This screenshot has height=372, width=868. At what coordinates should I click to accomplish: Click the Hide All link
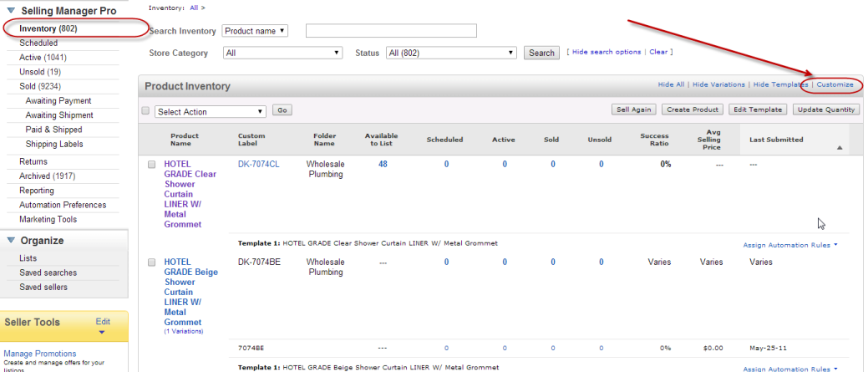pos(671,84)
